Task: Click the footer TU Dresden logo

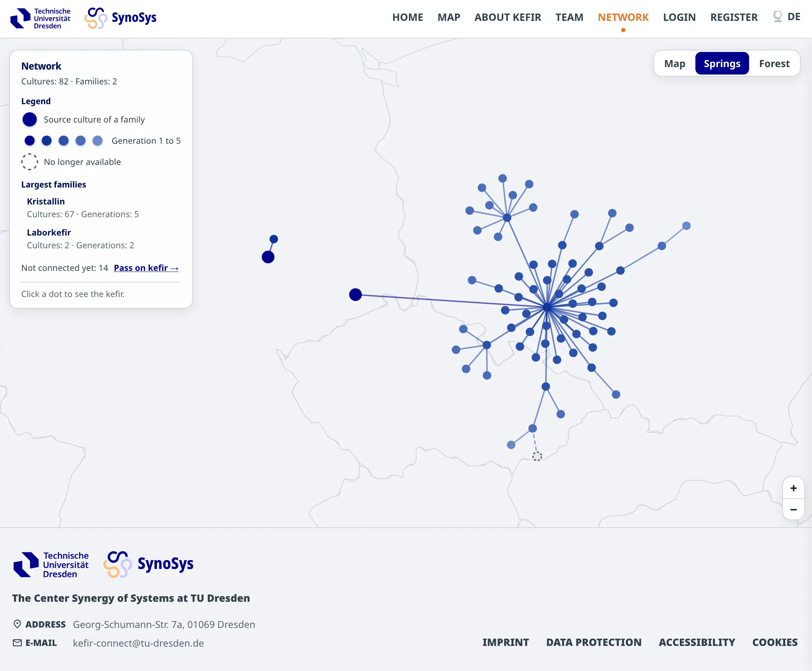Action: 51,565
